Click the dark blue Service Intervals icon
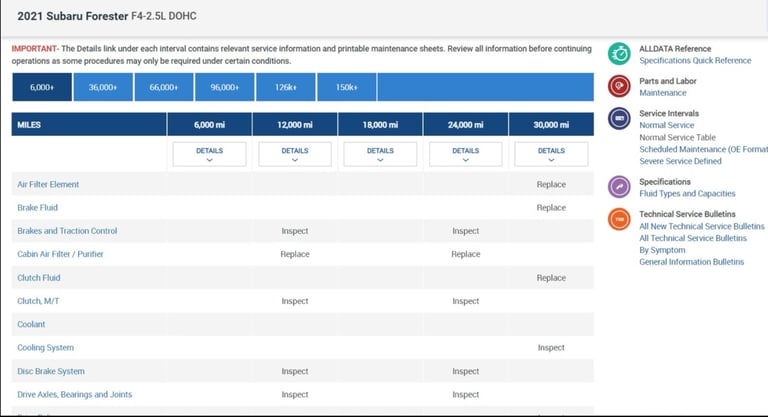The height and width of the screenshot is (417, 768). click(x=619, y=119)
